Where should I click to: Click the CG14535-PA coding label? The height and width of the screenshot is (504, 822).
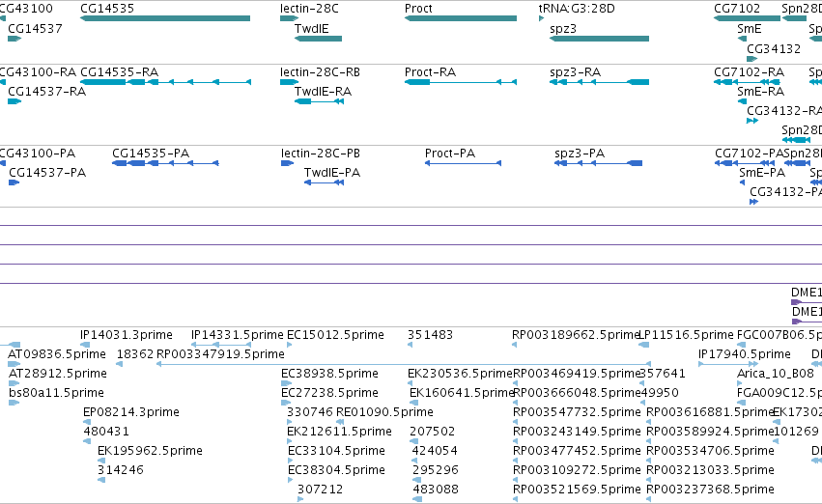(151, 153)
